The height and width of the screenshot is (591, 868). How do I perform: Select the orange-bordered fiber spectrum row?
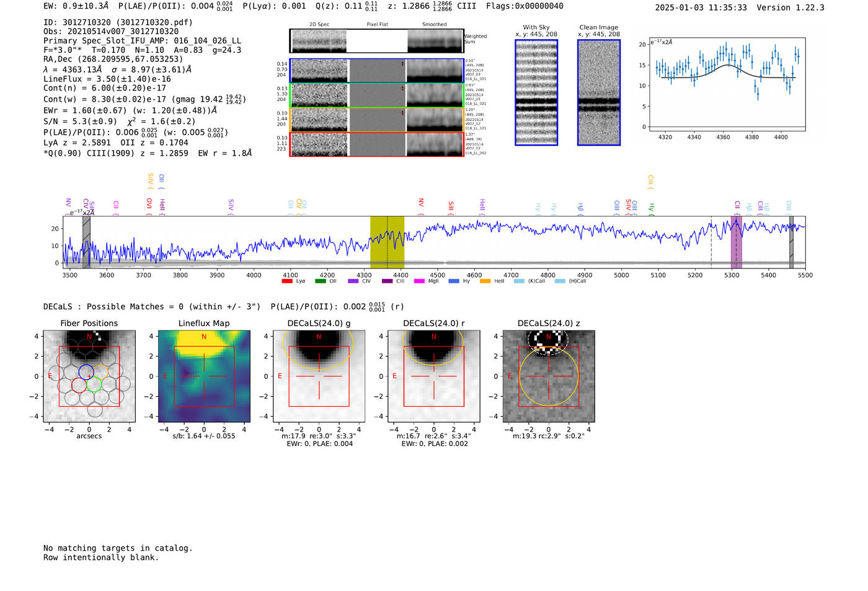377,120
